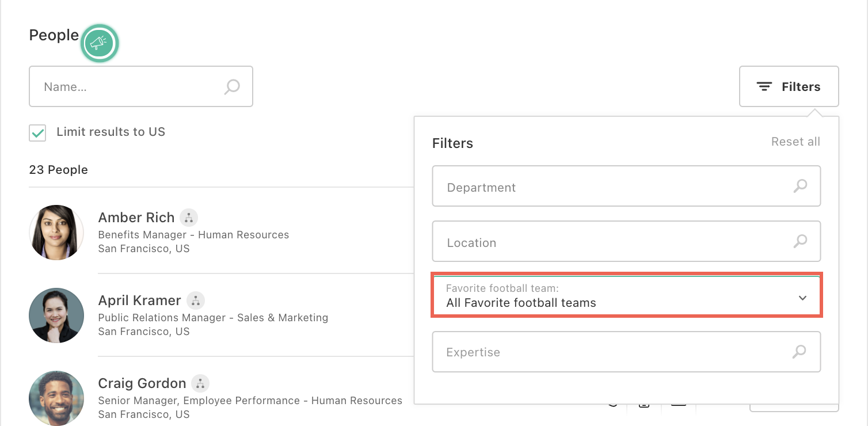Uncheck the Limit results to US checkbox

(x=37, y=132)
